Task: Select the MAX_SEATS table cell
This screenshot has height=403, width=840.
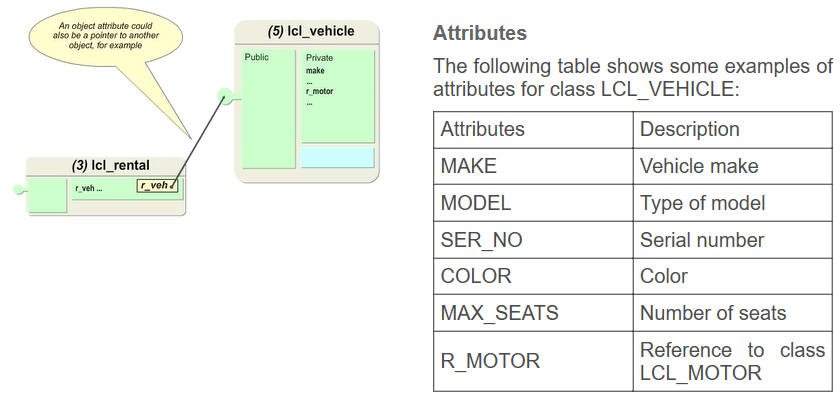Action: click(533, 313)
